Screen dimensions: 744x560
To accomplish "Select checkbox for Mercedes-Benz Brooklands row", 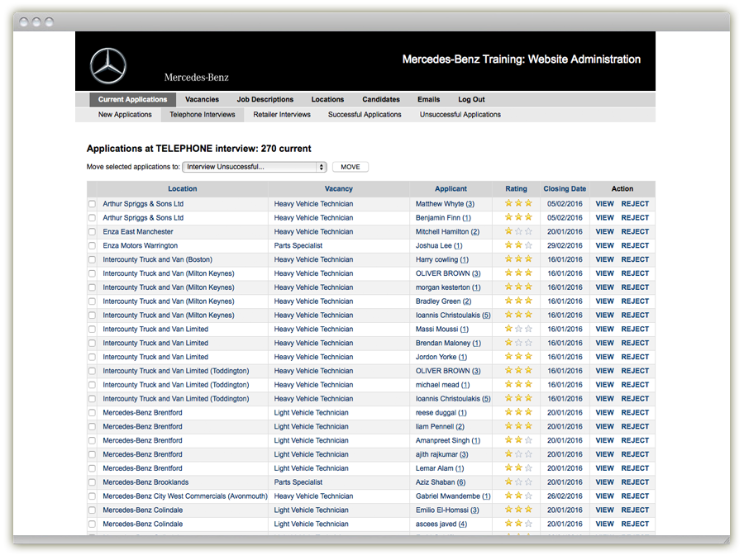I will pos(93,482).
